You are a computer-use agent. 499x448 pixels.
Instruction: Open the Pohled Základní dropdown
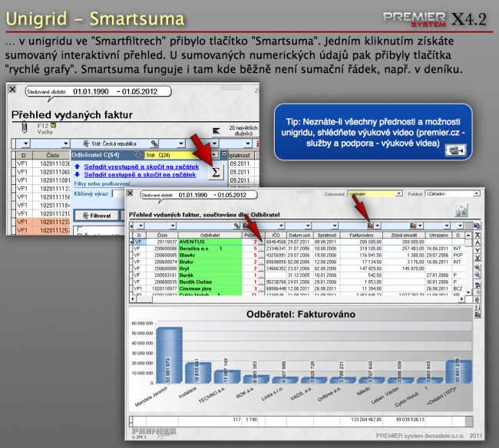point(476,193)
